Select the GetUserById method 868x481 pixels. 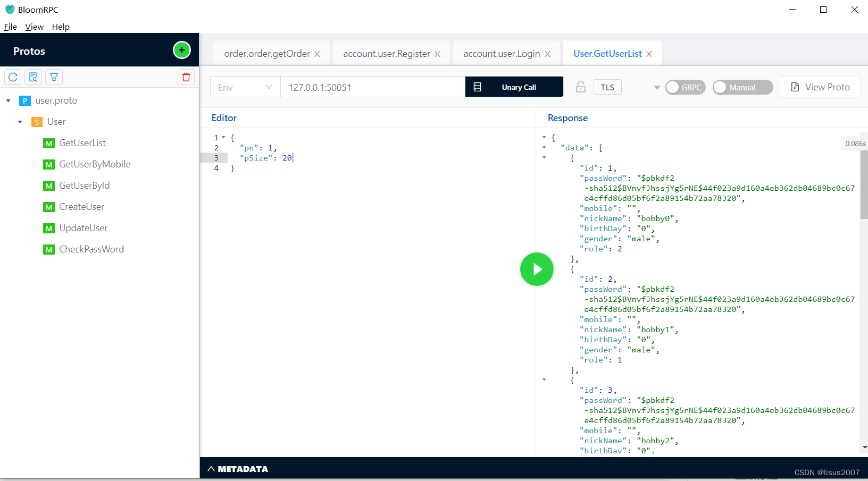tap(85, 185)
